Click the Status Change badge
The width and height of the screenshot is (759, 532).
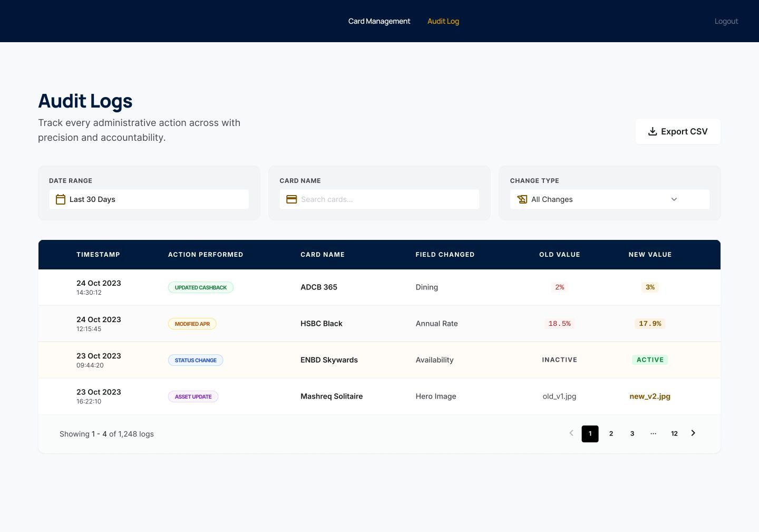point(196,360)
